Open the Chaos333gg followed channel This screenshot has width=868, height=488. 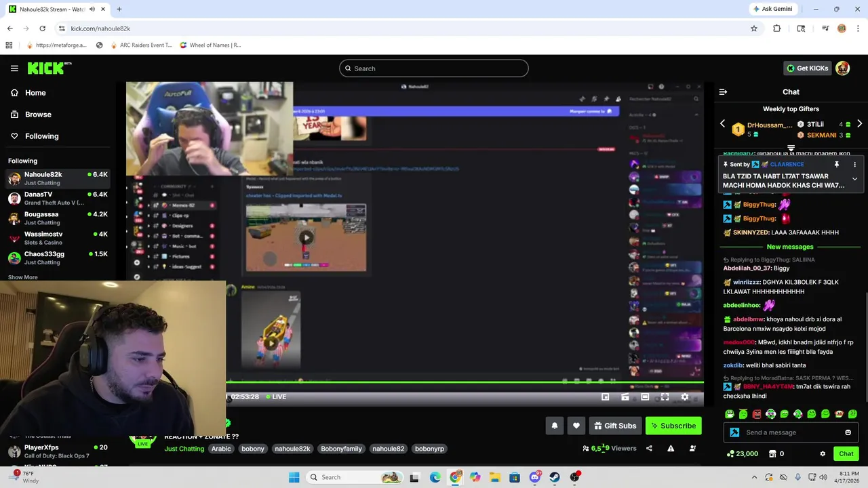coord(58,258)
